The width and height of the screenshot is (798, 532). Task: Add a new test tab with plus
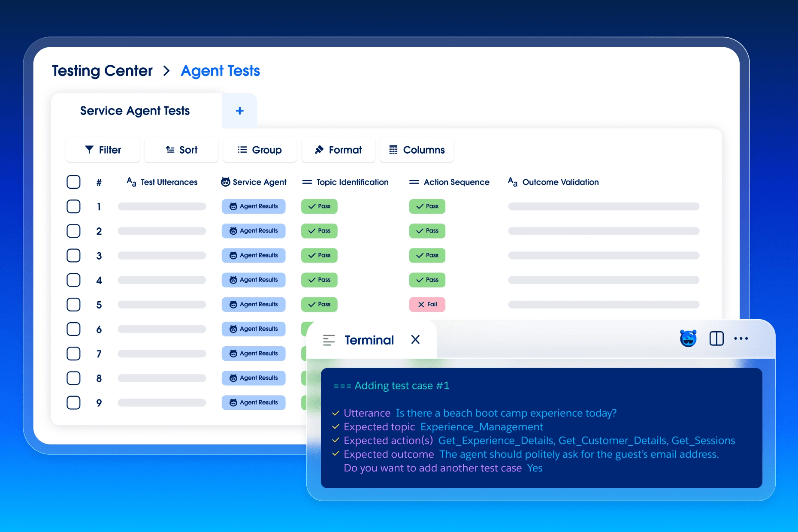click(x=240, y=111)
